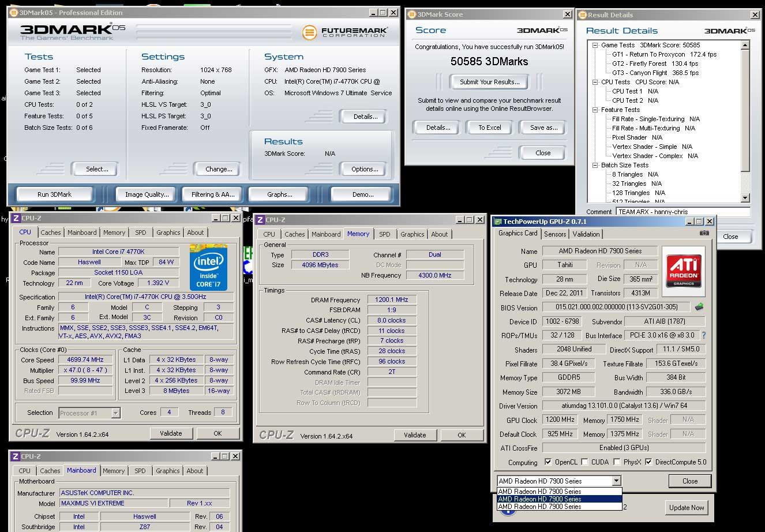Image resolution: width=765 pixels, height=532 pixels.
Task: Open Mainboard tab in CPU-Z Memory window
Action: [x=326, y=234]
